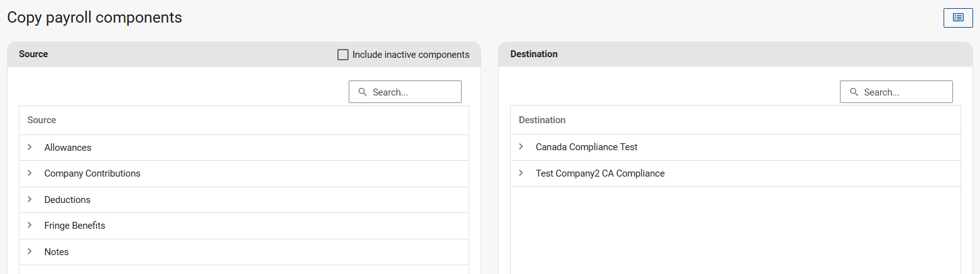Expand the Deductions chevron arrow
Screen dimensions: 980x274
click(x=30, y=199)
